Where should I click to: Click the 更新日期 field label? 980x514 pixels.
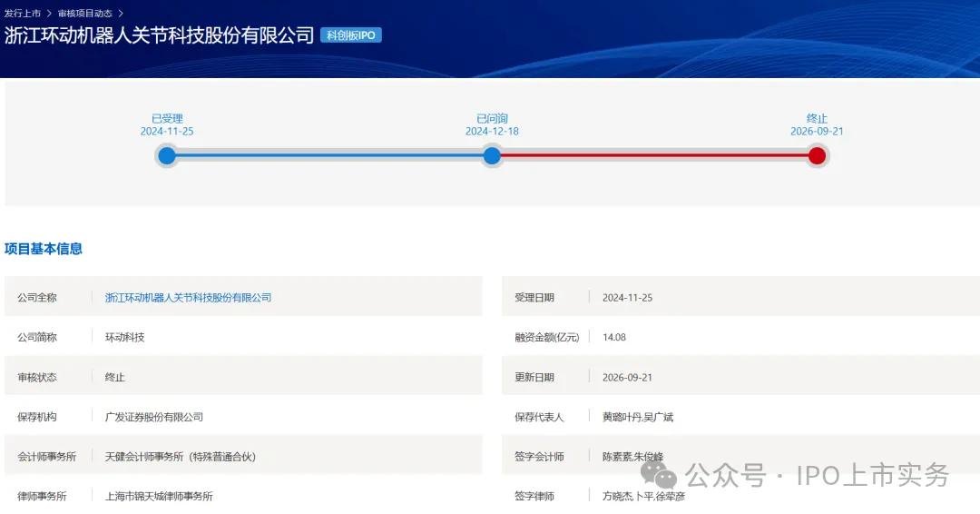534,377
